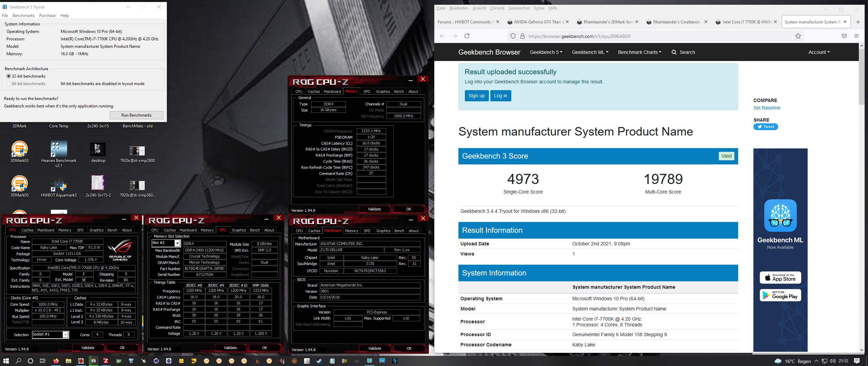
Task: Click Validate in Memory CPU-Z window
Action: 374,209
